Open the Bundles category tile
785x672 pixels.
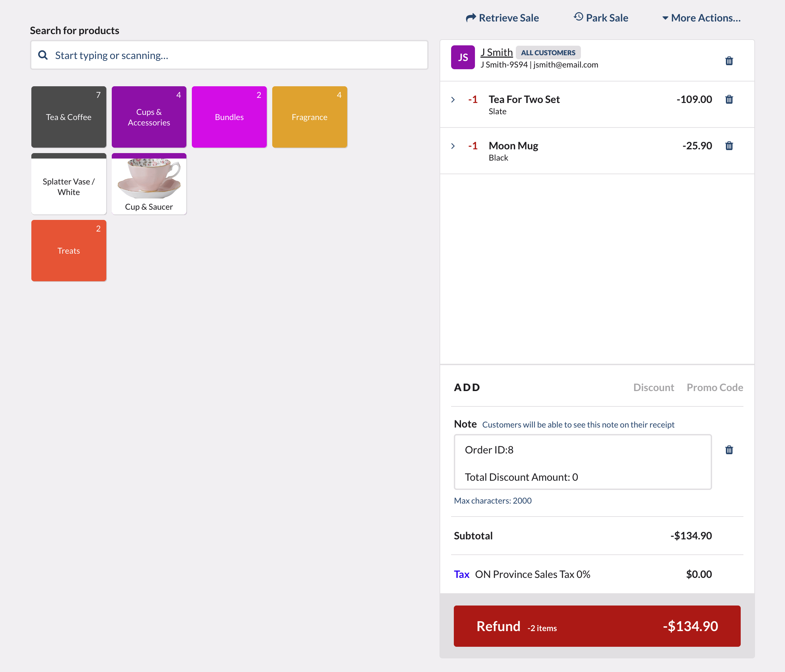229,117
